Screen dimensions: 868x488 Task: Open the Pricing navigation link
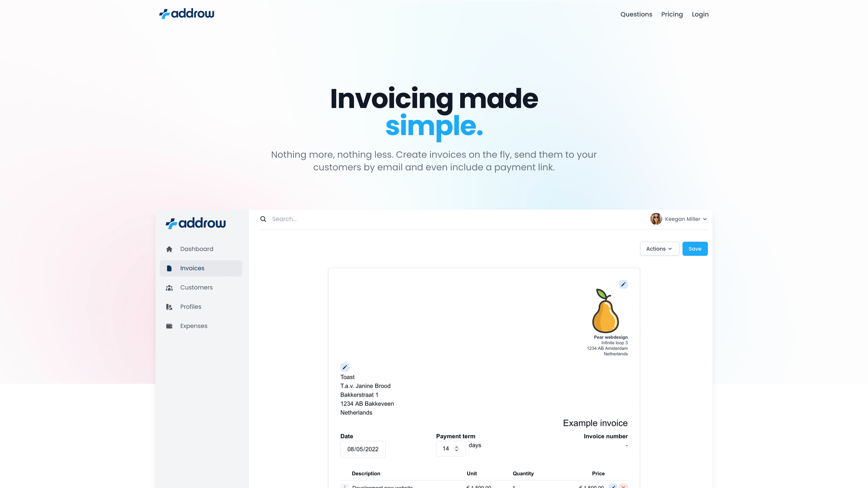click(671, 14)
